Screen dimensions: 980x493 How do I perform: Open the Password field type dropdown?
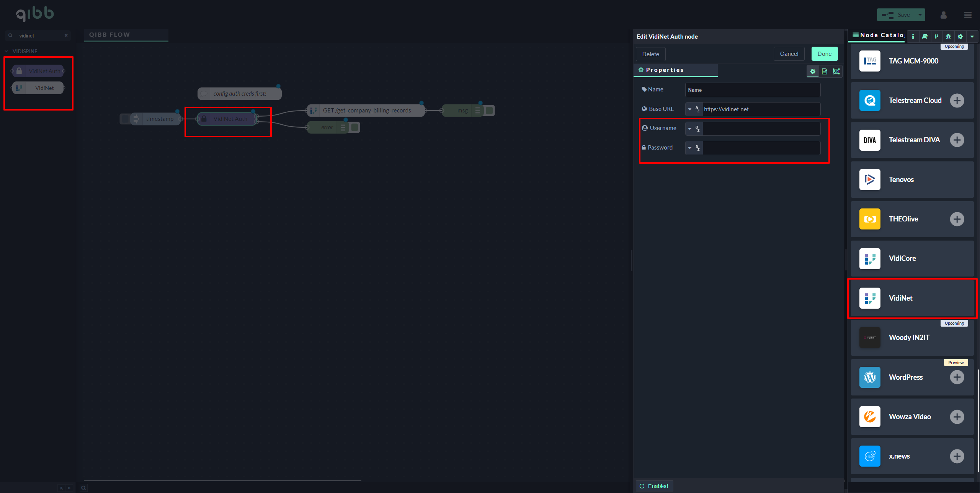pos(694,148)
